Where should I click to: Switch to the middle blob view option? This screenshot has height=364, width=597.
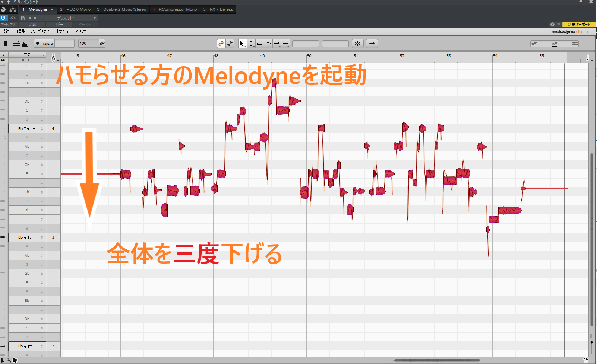tap(555, 44)
